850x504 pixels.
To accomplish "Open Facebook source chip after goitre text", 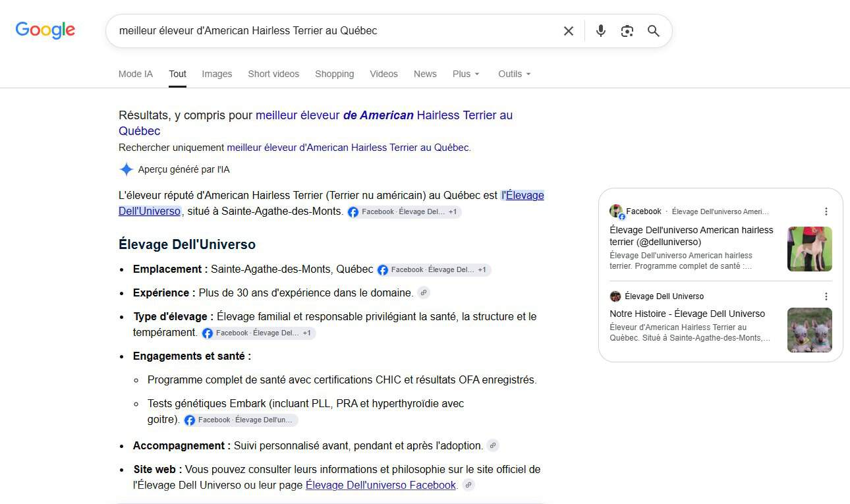I will [241, 420].
